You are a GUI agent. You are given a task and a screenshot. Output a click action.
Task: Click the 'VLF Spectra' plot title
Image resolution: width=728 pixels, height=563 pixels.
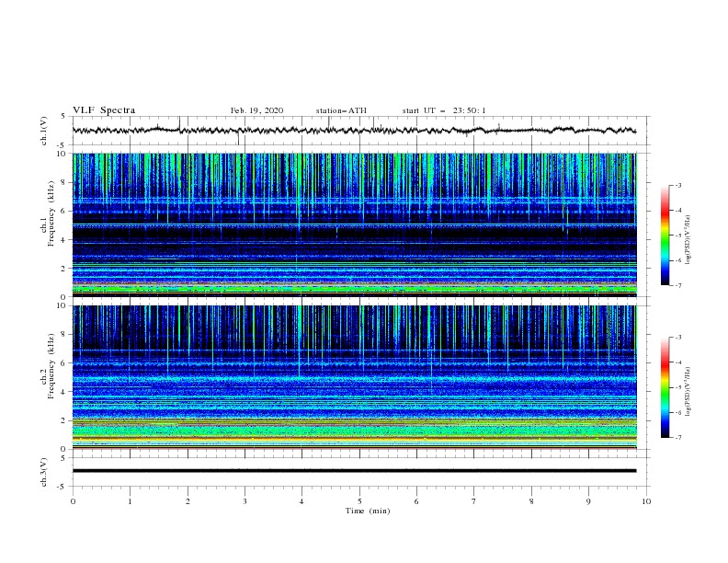pos(104,110)
